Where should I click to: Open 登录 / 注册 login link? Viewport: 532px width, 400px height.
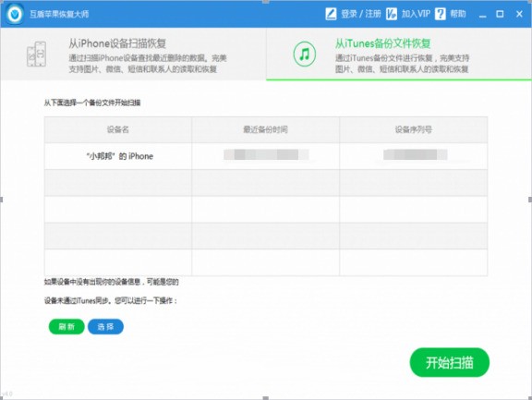(361, 14)
